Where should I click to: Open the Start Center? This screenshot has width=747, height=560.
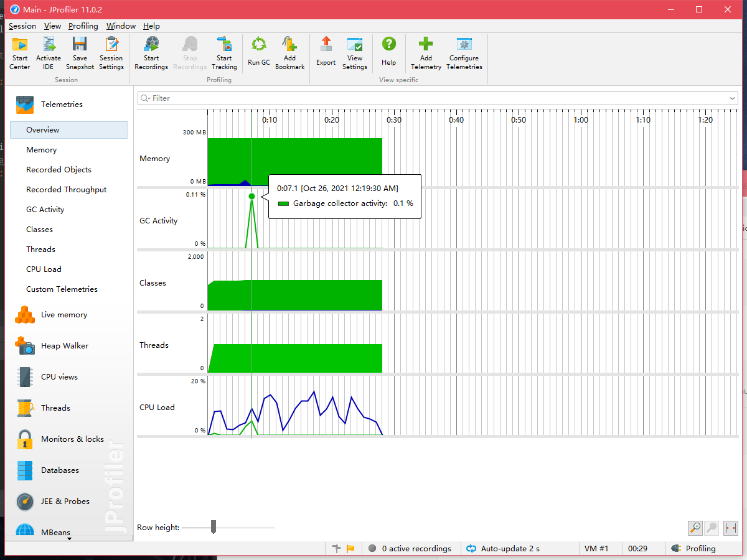point(20,53)
